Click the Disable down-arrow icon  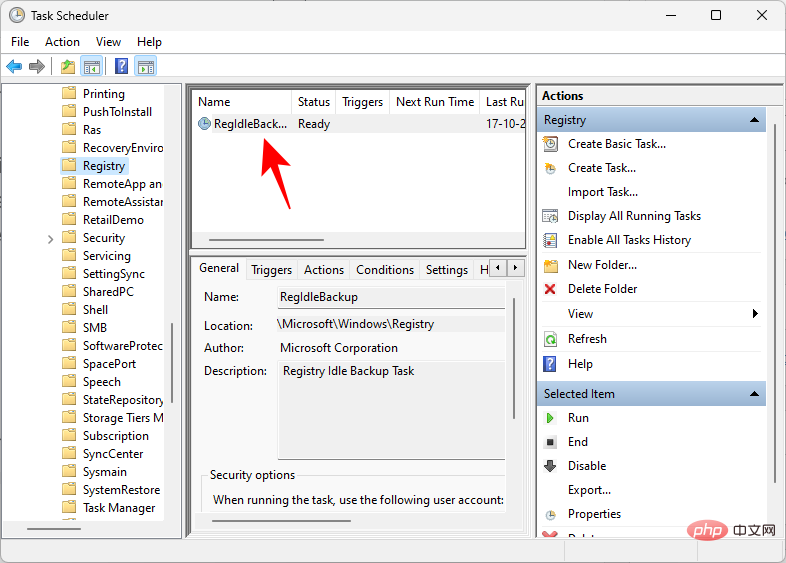click(x=550, y=466)
